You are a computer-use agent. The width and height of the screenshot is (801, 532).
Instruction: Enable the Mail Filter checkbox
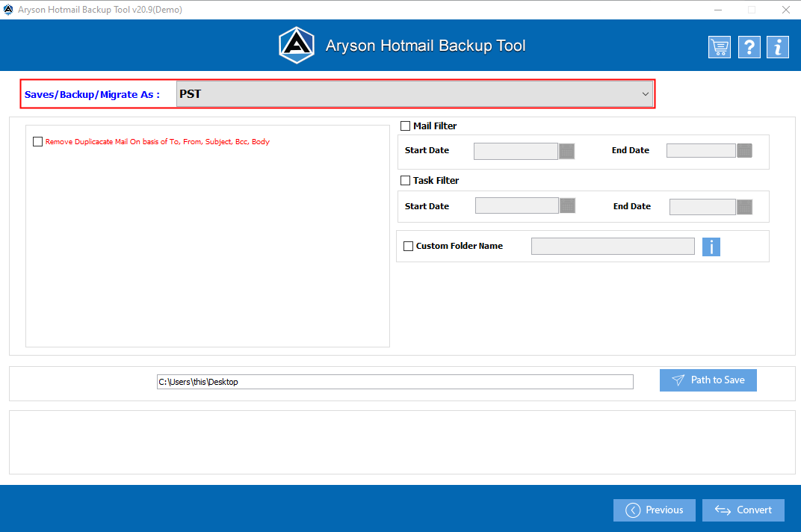(x=406, y=126)
